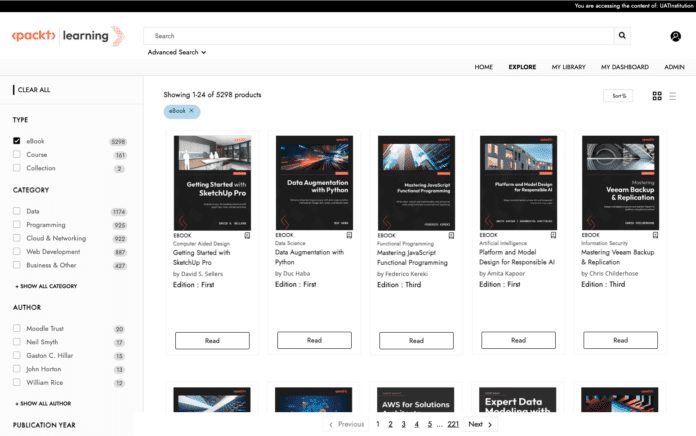Expand Show All Category list
This screenshot has width=696, height=436.
click(x=46, y=286)
